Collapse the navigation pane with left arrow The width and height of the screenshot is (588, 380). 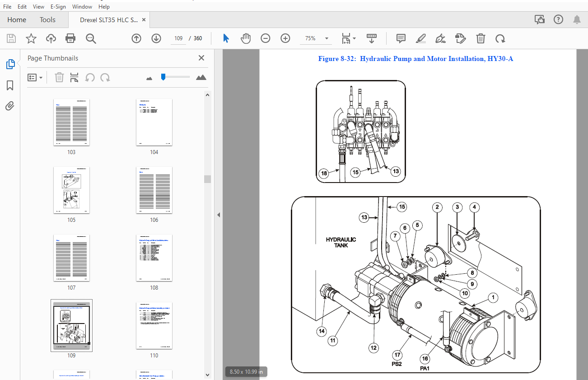218,215
